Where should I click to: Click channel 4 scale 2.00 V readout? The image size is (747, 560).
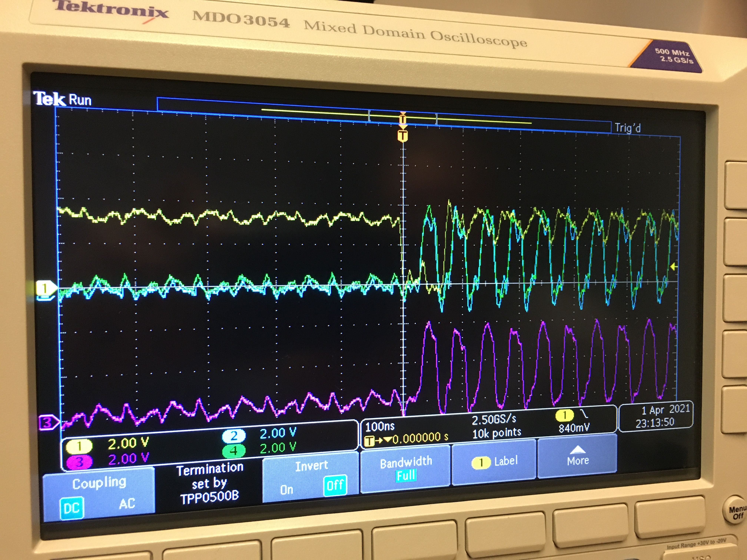pyautogui.click(x=278, y=448)
